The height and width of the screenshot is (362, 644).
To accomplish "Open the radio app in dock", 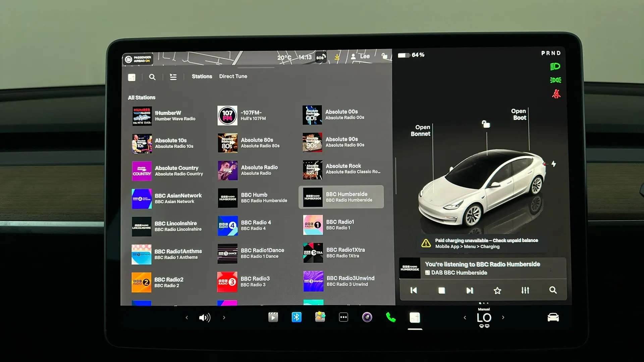I will (x=415, y=317).
